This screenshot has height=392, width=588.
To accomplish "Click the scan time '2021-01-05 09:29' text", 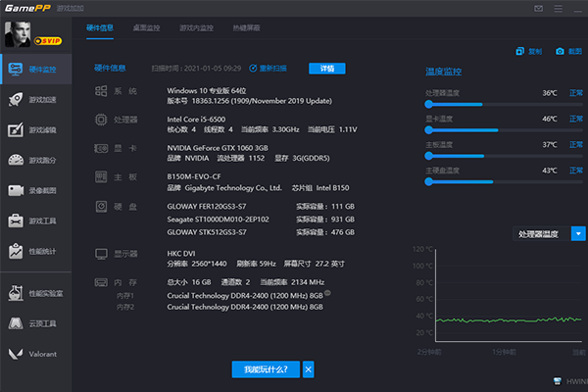I will pos(213,69).
